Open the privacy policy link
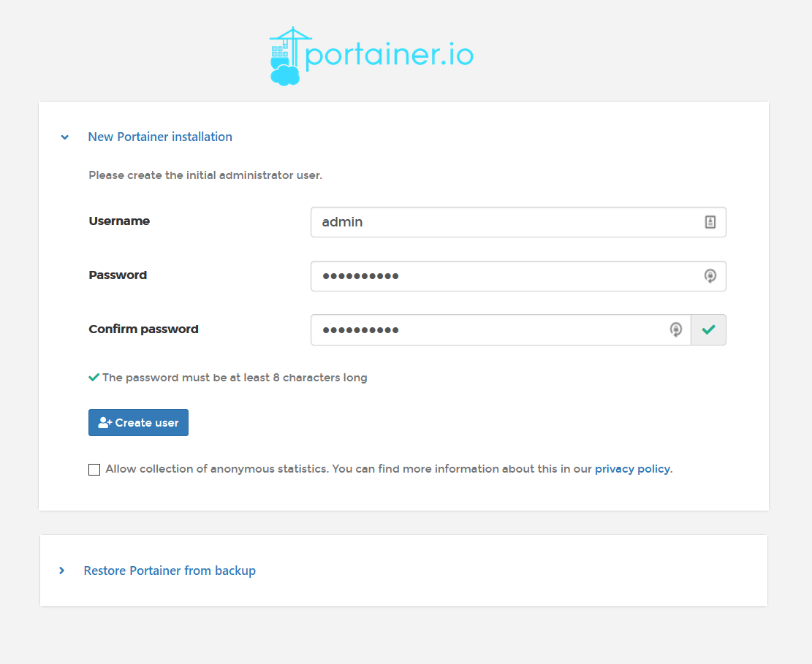Image resolution: width=812 pixels, height=664 pixels. pos(631,469)
